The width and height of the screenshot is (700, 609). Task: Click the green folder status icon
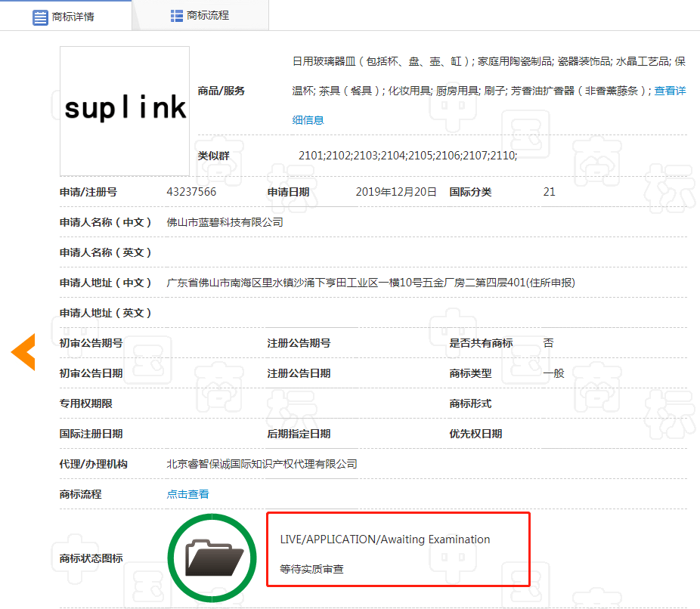(x=212, y=558)
